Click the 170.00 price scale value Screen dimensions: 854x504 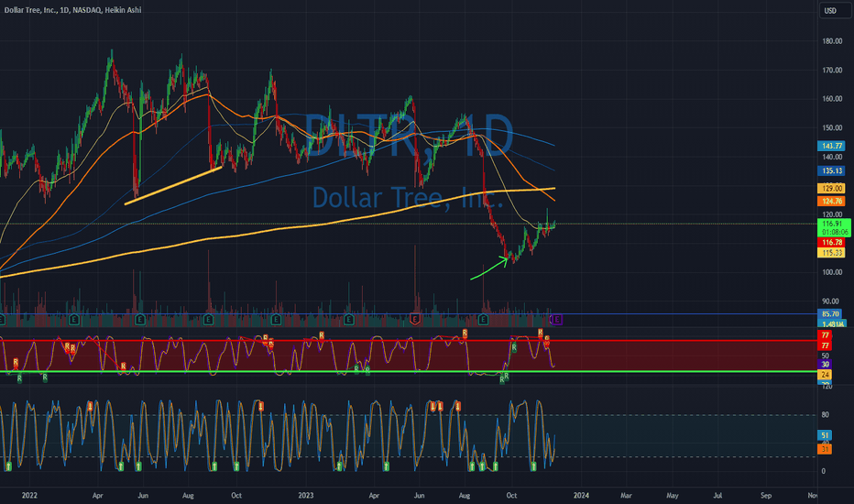click(832, 71)
